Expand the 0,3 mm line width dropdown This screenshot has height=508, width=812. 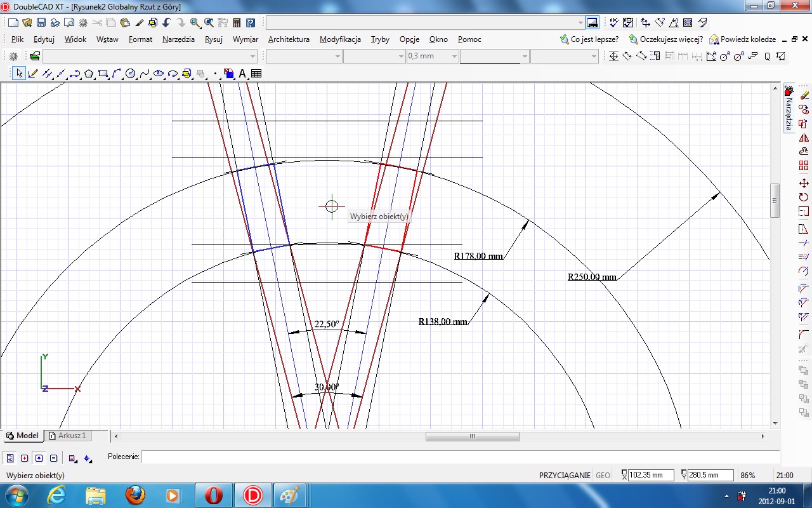pos(454,57)
